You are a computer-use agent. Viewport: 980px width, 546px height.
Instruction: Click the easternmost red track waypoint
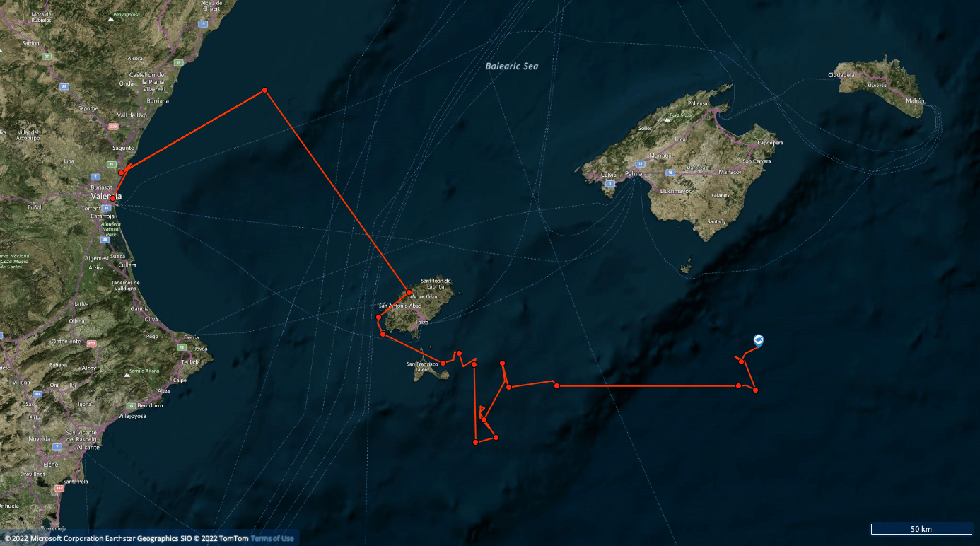pyautogui.click(x=755, y=390)
